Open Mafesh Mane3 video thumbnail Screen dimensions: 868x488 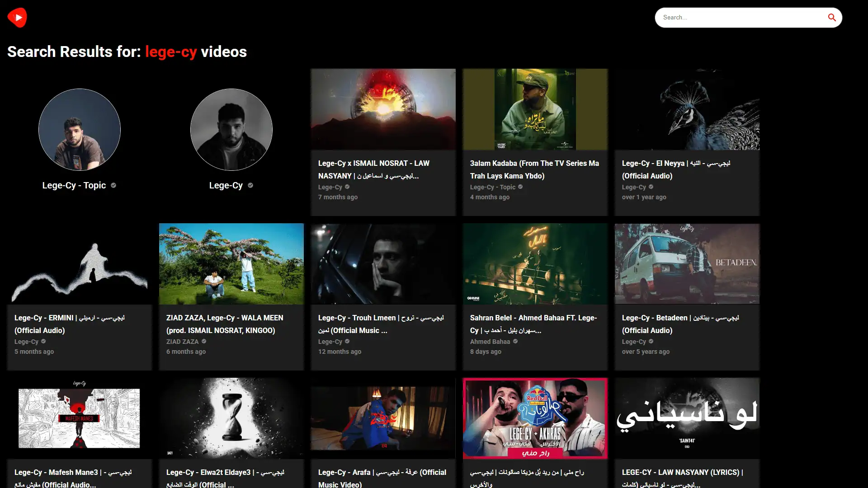80,418
